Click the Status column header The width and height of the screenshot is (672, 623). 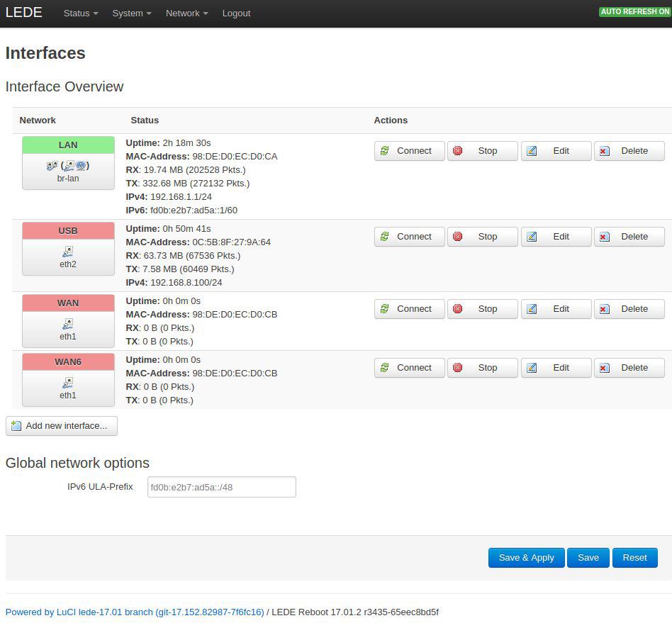(x=145, y=120)
